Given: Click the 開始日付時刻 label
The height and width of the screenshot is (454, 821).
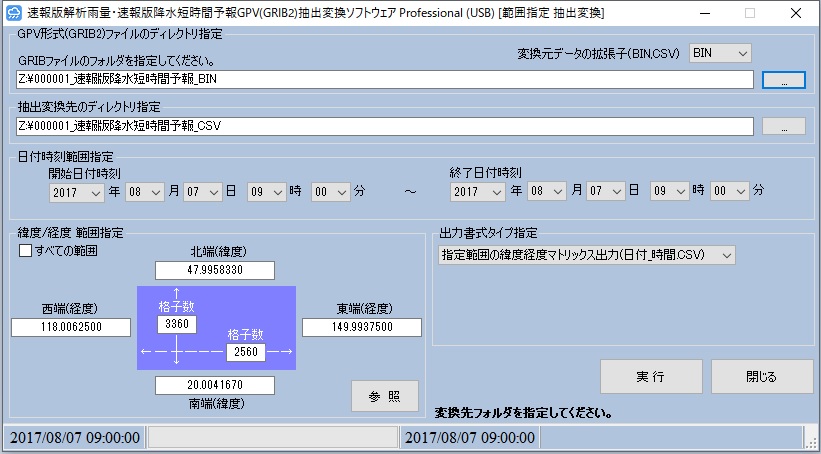Looking at the screenshot, I should click(85, 174).
